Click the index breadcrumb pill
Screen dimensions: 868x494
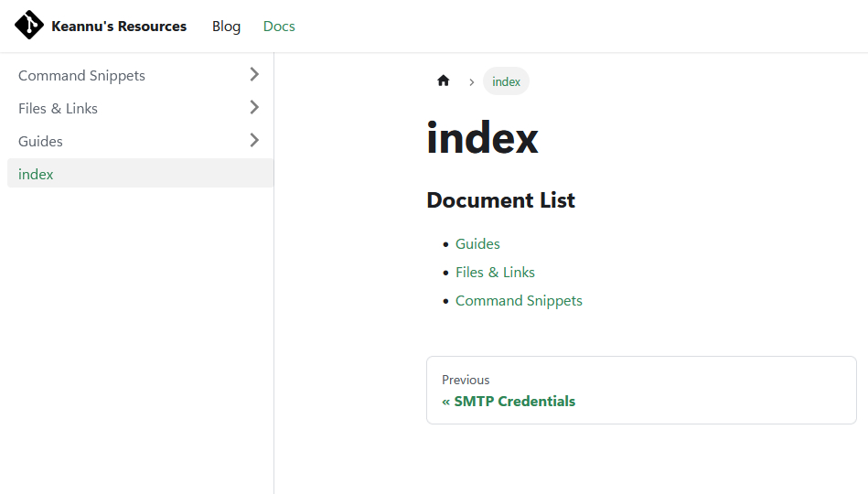click(506, 82)
